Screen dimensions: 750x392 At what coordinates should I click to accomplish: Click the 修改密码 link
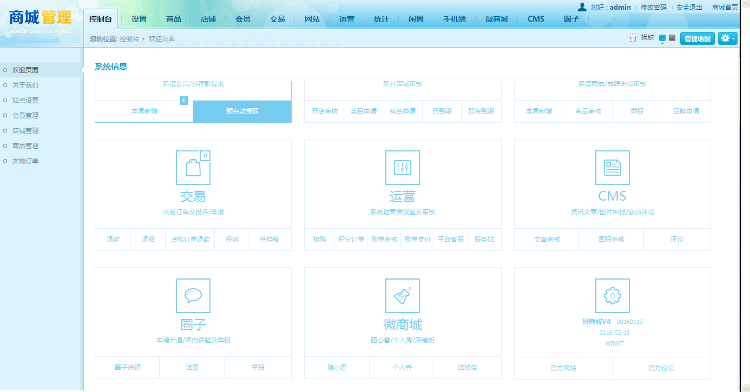click(x=653, y=7)
